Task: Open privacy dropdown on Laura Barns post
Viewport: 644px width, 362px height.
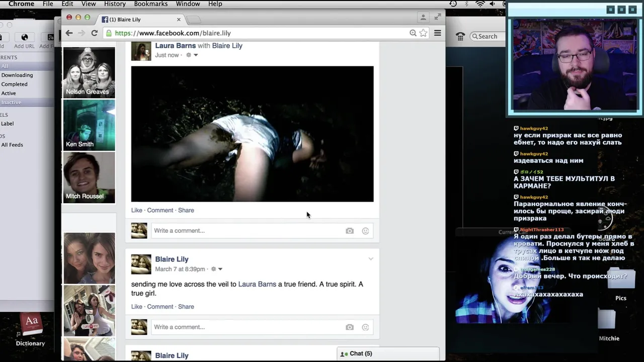Action: pos(192,55)
